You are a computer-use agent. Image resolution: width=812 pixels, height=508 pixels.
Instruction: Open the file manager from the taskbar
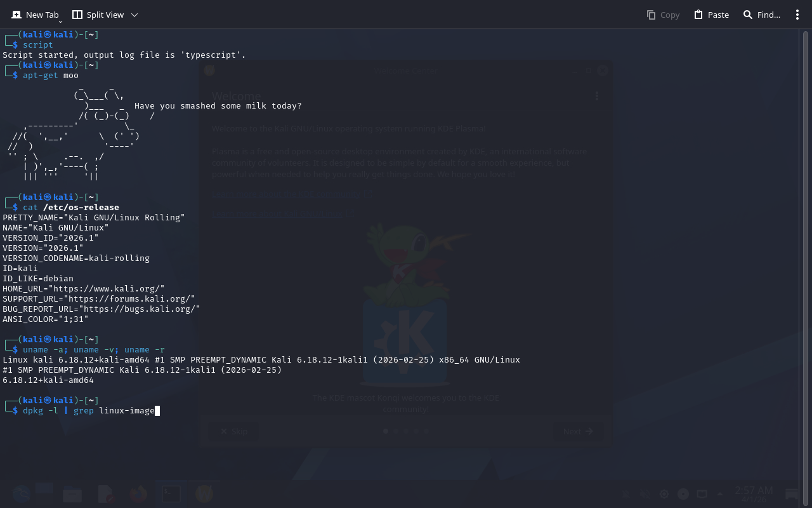(x=72, y=493)
